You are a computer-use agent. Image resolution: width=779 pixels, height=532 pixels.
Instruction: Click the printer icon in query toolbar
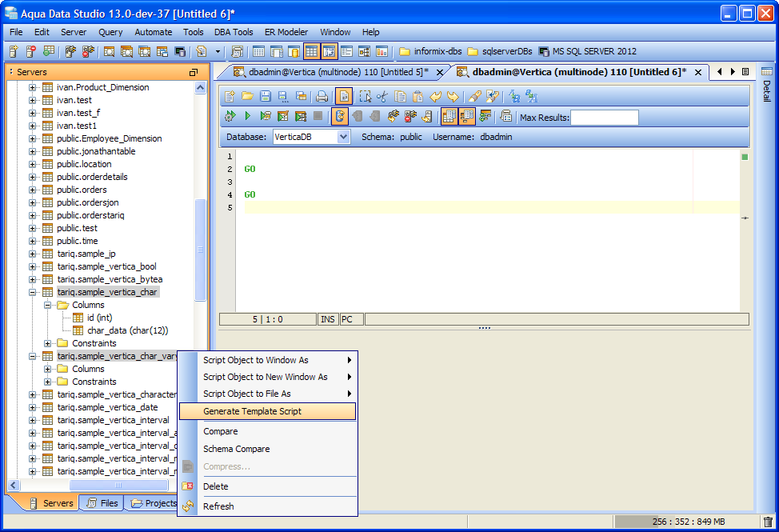322,96
